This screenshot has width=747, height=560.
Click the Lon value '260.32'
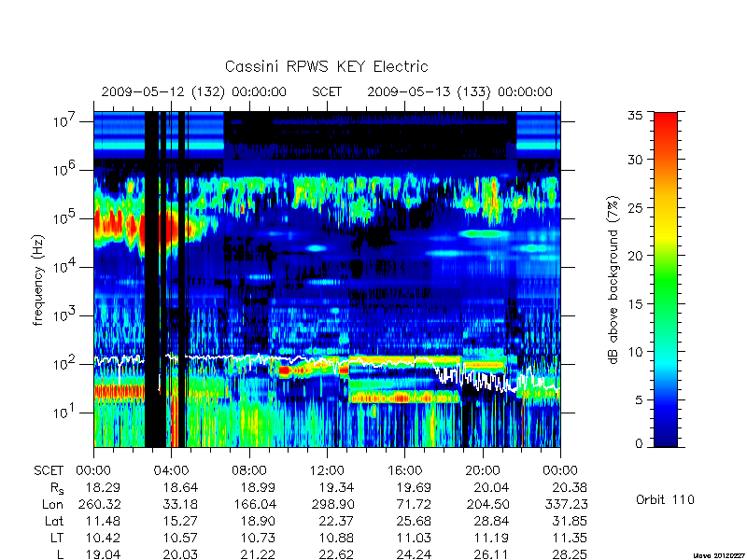point(100,504)
